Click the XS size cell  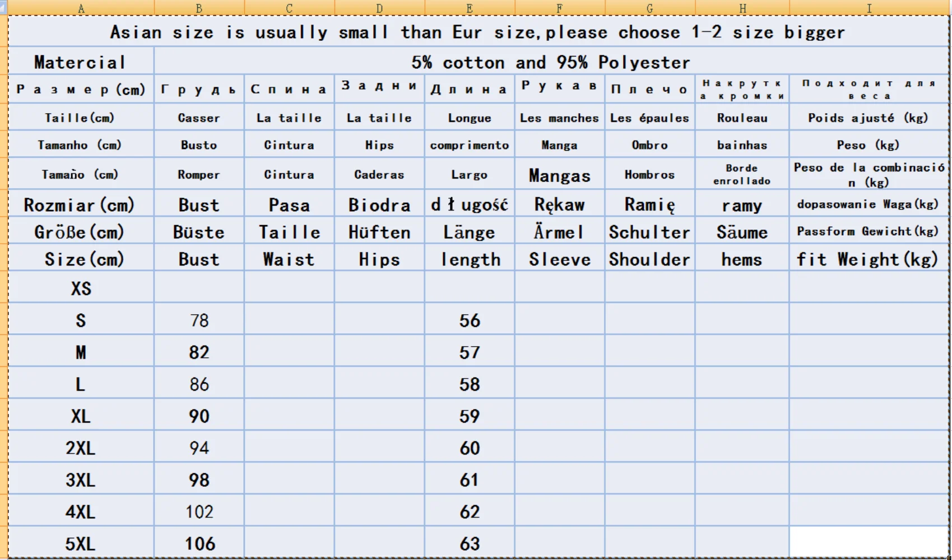[81, 288]
